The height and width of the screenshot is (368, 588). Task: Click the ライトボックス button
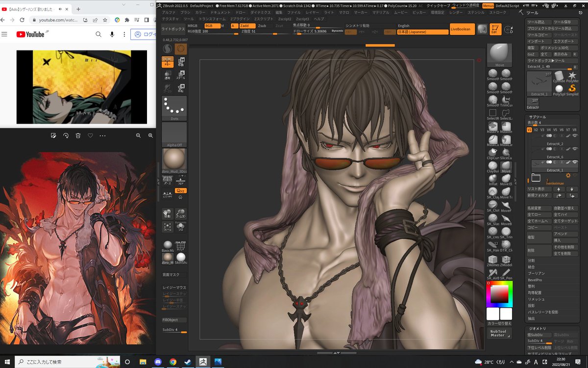point(173,29)
